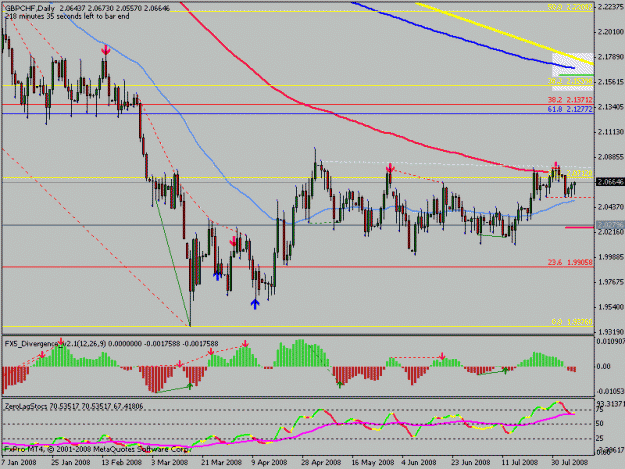Click price scale value 2.08855
This screenshot has height=469, width=625.
pyautogui.click(x=611, y=157)
